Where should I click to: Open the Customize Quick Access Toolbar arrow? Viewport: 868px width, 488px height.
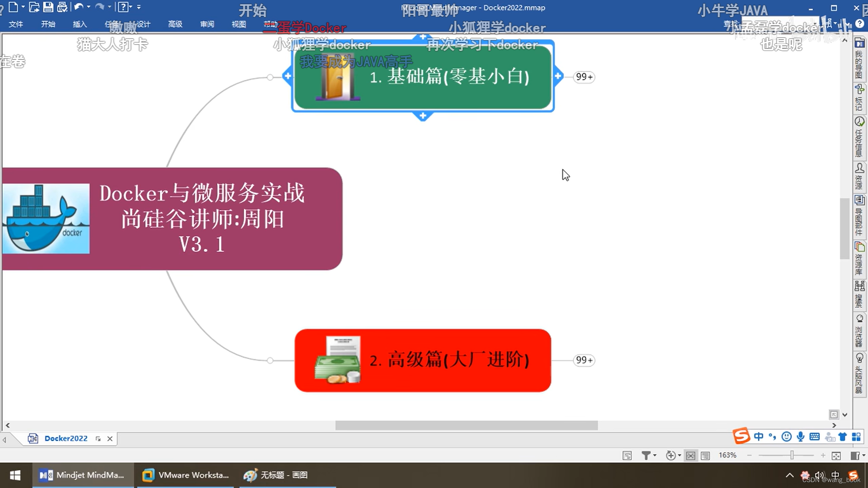pyautogui.click(x=139, y=7)
